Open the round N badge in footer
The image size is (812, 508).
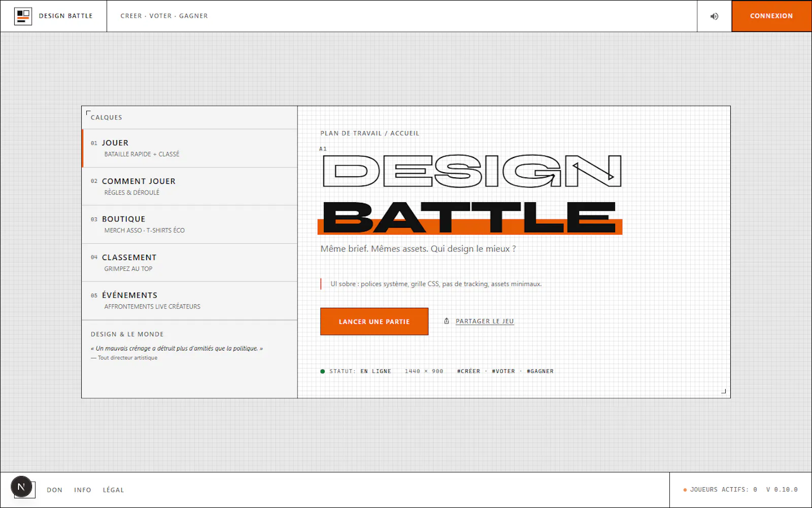(x=21, y=487)
